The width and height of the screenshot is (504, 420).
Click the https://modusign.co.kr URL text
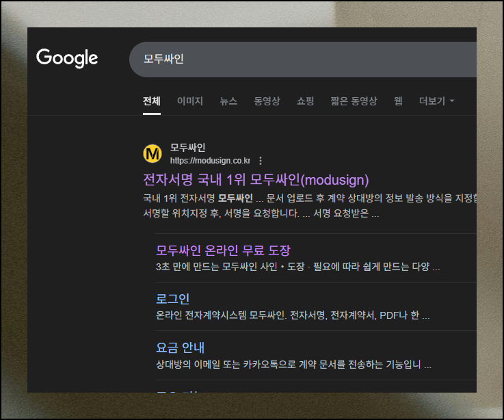click(210, 161)
